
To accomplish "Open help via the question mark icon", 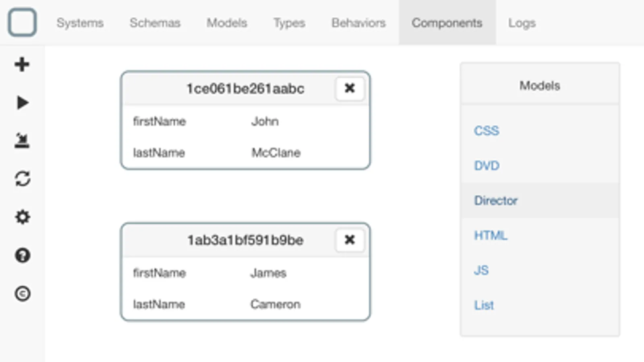I will [x=22, y=255].
